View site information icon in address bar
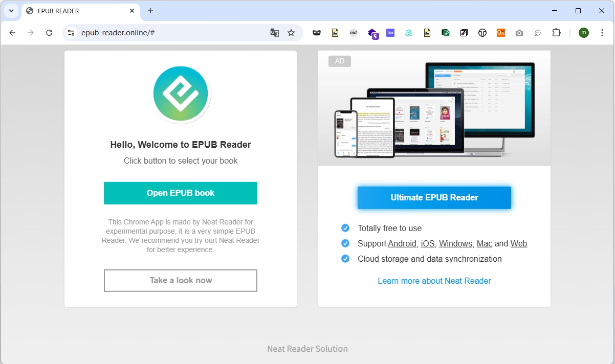 (x=71, y=33)
